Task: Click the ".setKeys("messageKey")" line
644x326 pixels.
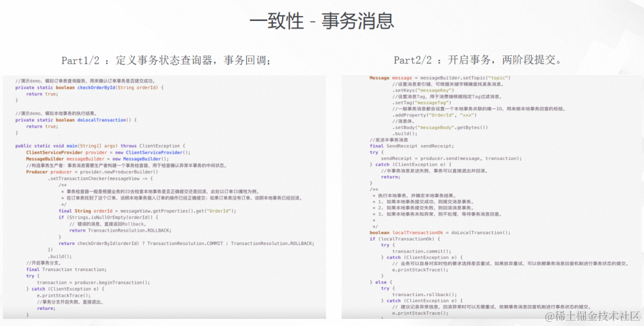Action: pos(423,90)
